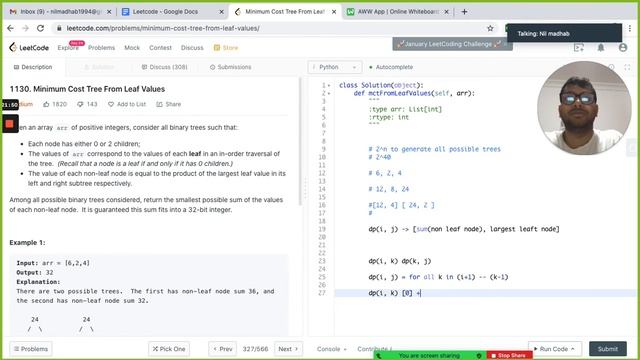Go to Next problem

(x=288, y=349)
